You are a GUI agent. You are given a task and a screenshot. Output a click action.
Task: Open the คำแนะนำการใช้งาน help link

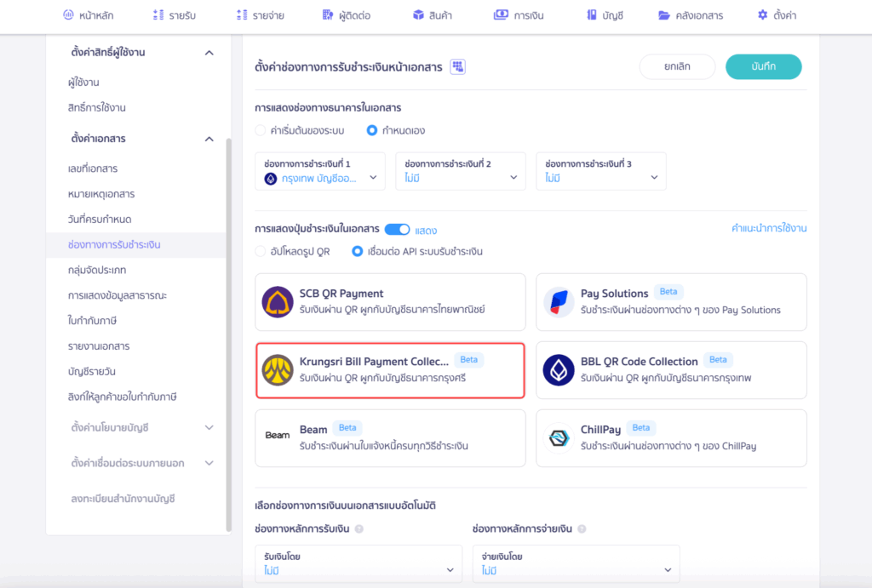(x=769, y=229)
